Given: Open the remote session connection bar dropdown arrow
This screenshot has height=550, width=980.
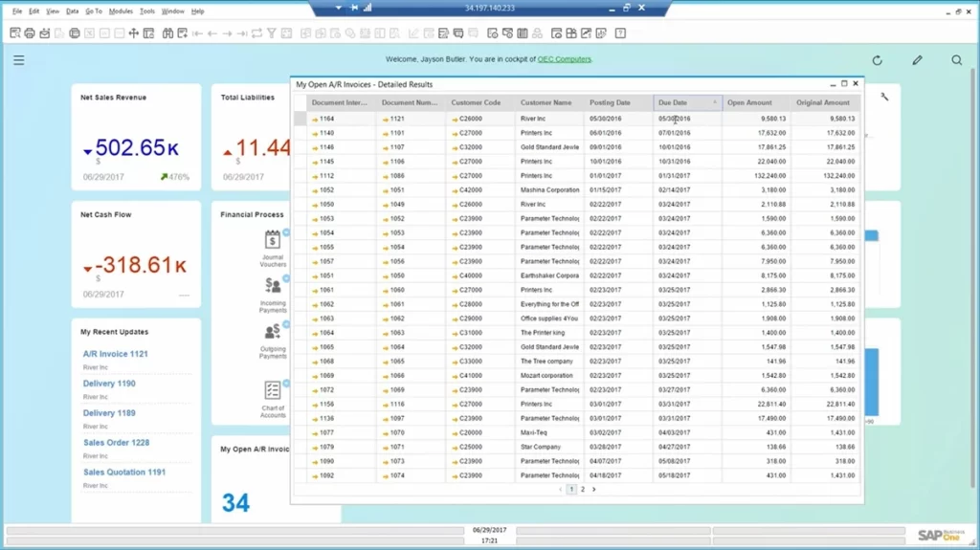Looking at the screenshot, I should point(338,8).
